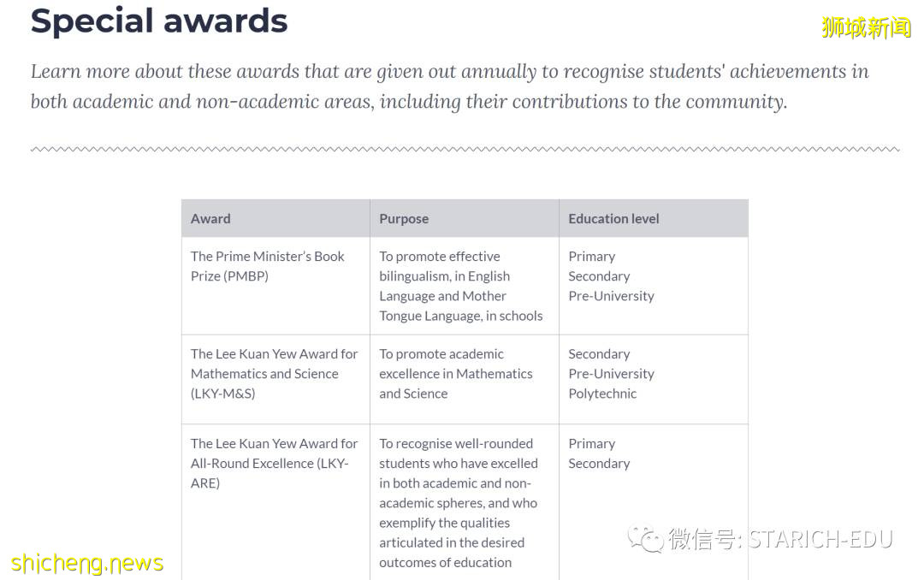This screenshot has width=924, height=580.
Task: Click "Pre-University" in the LKY-M&S row
Action: 611,374
